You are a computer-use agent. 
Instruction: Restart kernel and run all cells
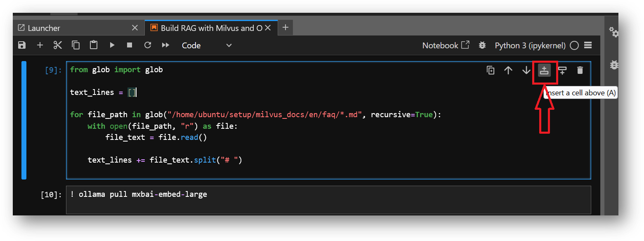(165, 45)
